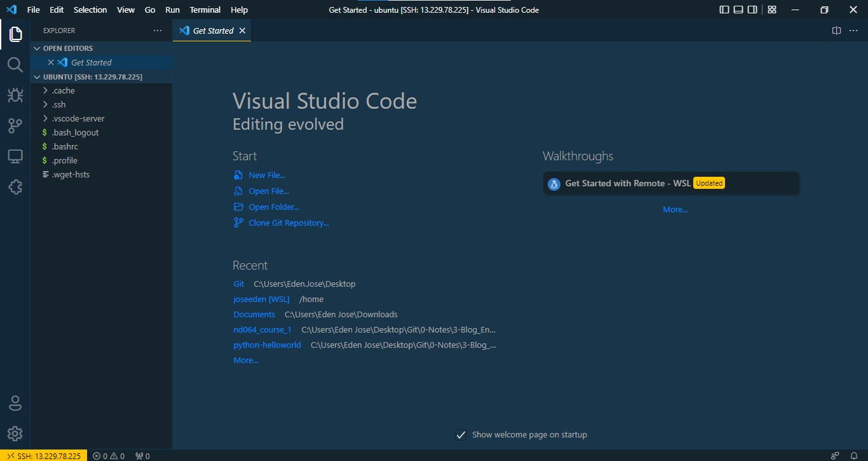
Task: Click the Open Folder link
Action: (274, 207)
